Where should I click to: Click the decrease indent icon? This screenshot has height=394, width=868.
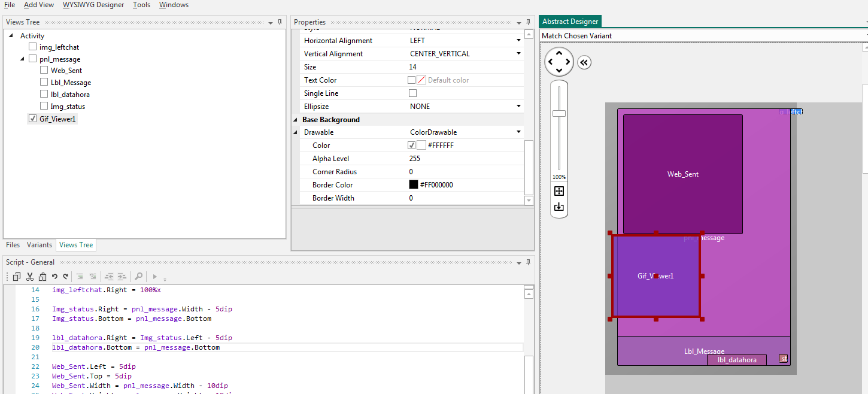point(109,277)
